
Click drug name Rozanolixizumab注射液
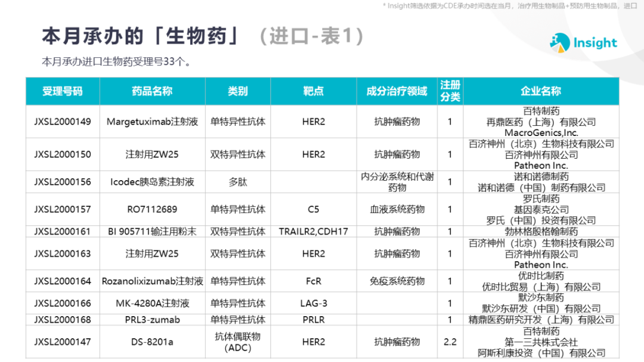click(x=153, y=281)
